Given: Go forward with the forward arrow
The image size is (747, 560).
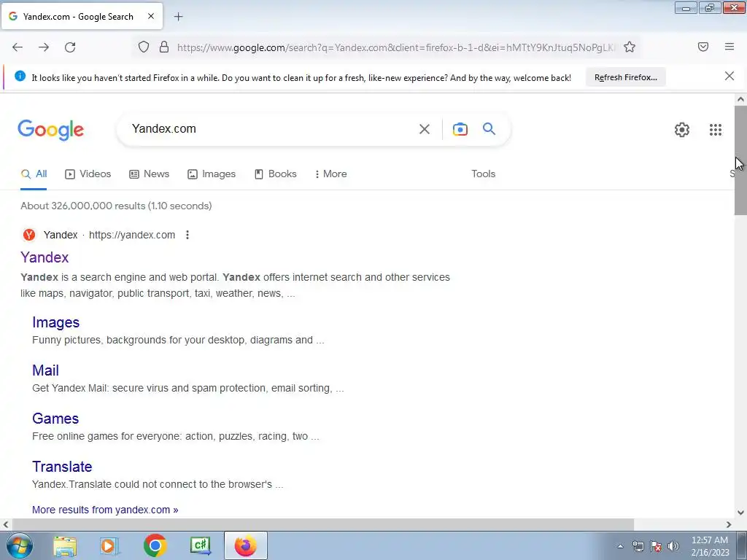Looking at the screenshot, I should (44, 47).
